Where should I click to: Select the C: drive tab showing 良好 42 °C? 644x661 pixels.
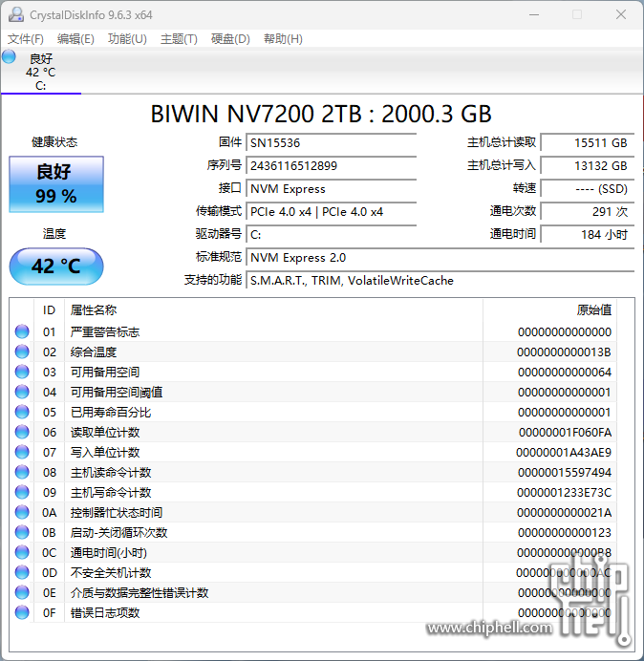click(x=41, y=72)
